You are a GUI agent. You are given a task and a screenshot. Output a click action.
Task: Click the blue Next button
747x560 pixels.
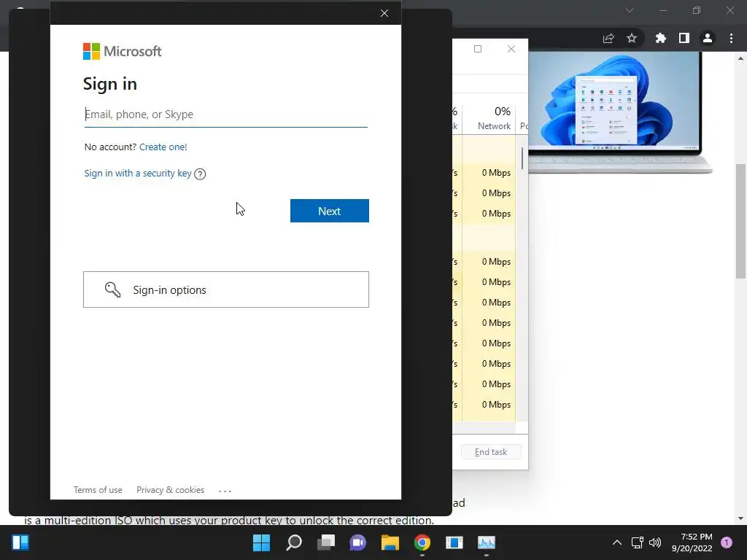pos(330,211)
